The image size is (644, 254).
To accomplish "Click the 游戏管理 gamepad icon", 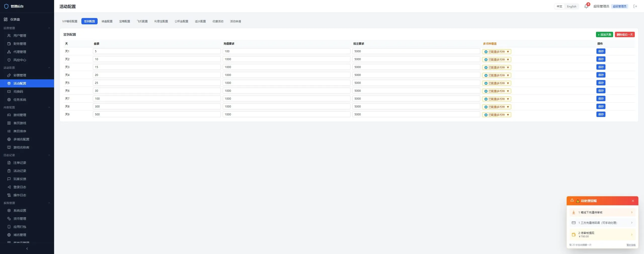I will [9, 115].
